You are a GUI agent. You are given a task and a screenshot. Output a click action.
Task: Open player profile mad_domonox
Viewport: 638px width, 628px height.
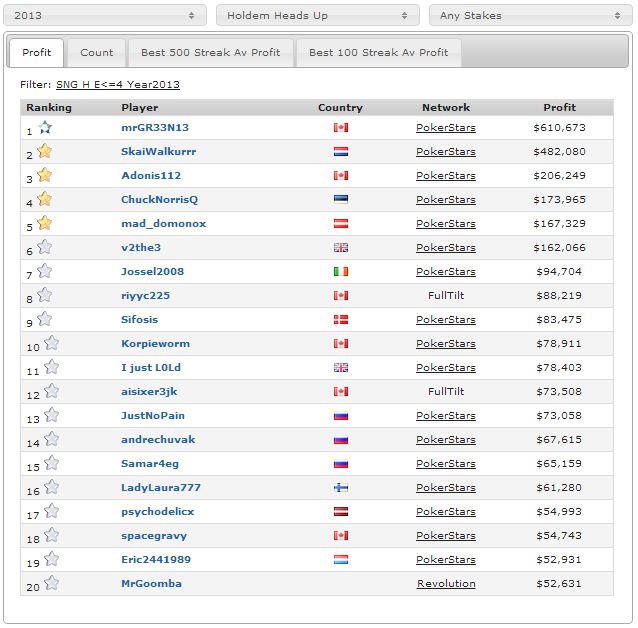(x=164, y=223)
